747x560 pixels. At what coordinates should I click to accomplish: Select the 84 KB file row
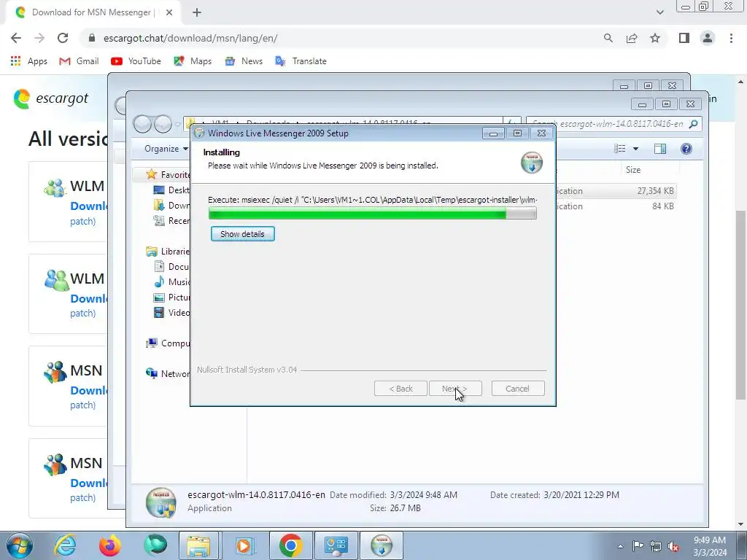[617, 206]
